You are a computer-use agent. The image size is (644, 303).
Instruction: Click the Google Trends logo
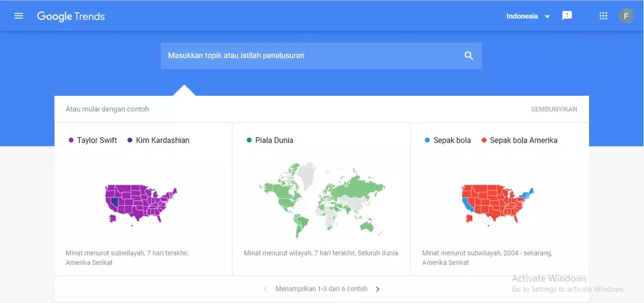pyautogui.click(x=71, y=16)
